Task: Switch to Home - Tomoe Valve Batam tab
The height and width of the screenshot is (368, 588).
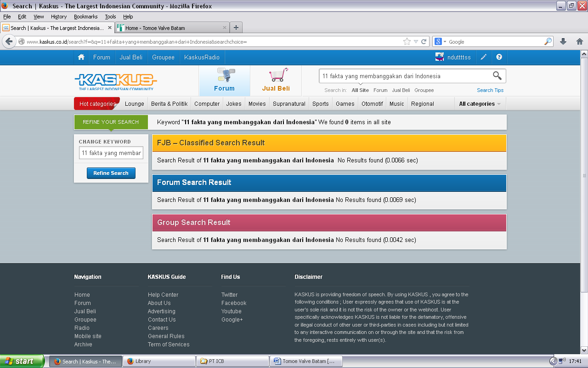Action: click(x=172, y=28)
